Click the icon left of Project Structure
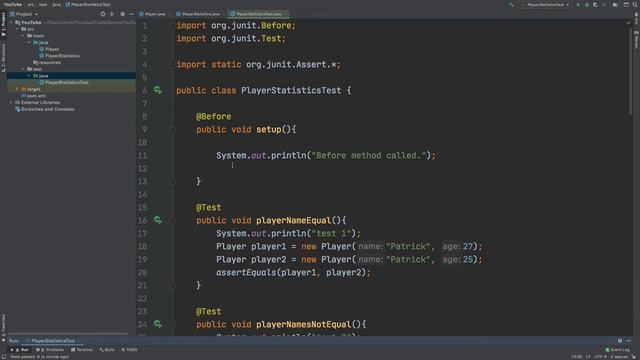This screenshot has width=640, height=360. 615,4
